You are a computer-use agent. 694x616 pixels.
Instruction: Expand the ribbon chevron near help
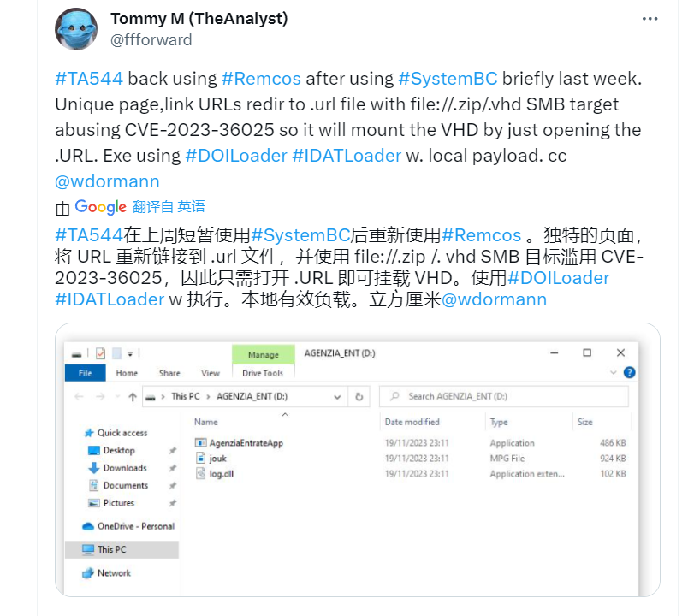pyautogui.click(x=613, y=373)
